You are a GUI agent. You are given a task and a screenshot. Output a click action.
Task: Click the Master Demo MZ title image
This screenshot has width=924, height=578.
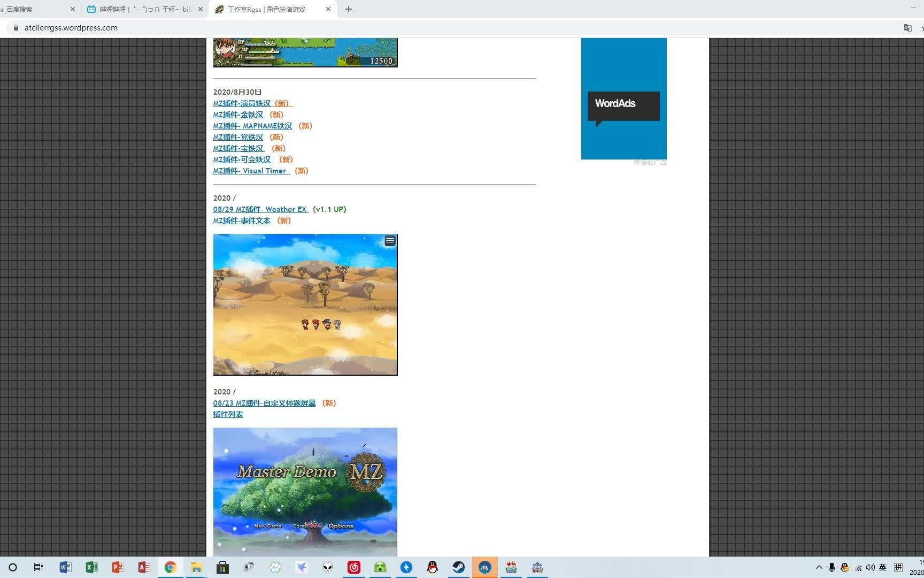point(305,492)
